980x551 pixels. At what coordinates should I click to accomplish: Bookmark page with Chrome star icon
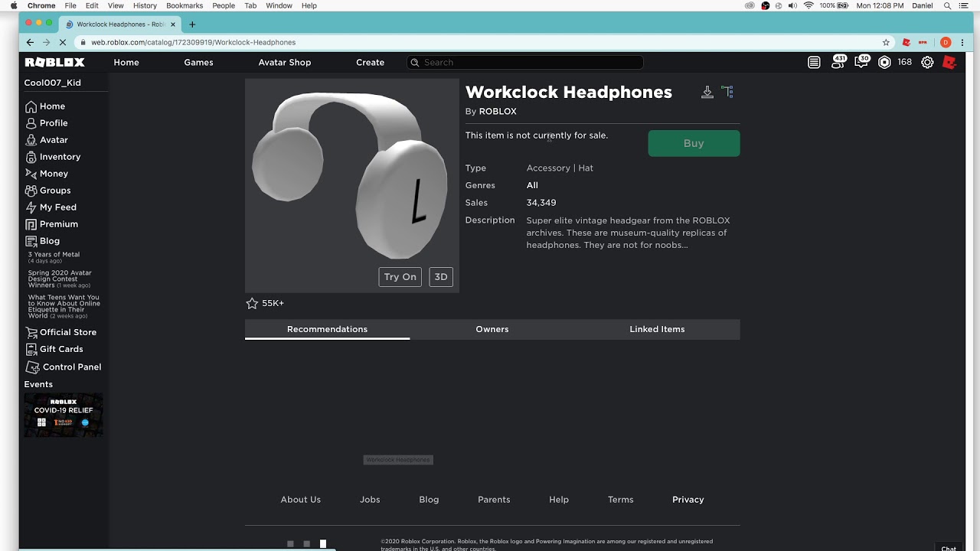886,43
